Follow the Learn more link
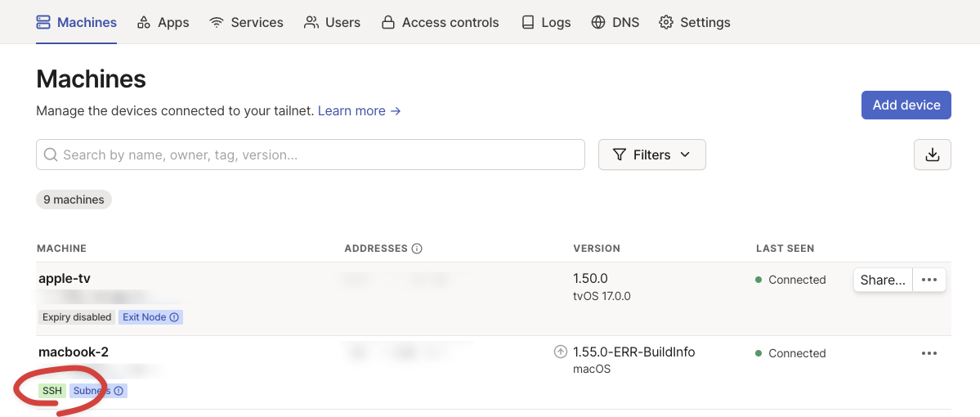Image resolution: width=980 pixels, height=417 pixels. tap(359, 110)
